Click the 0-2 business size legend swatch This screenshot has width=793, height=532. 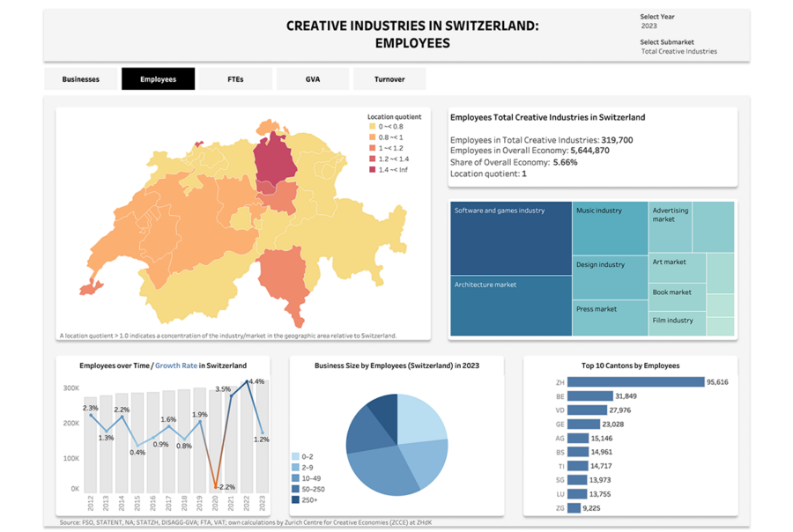click(x=295, y=457)
